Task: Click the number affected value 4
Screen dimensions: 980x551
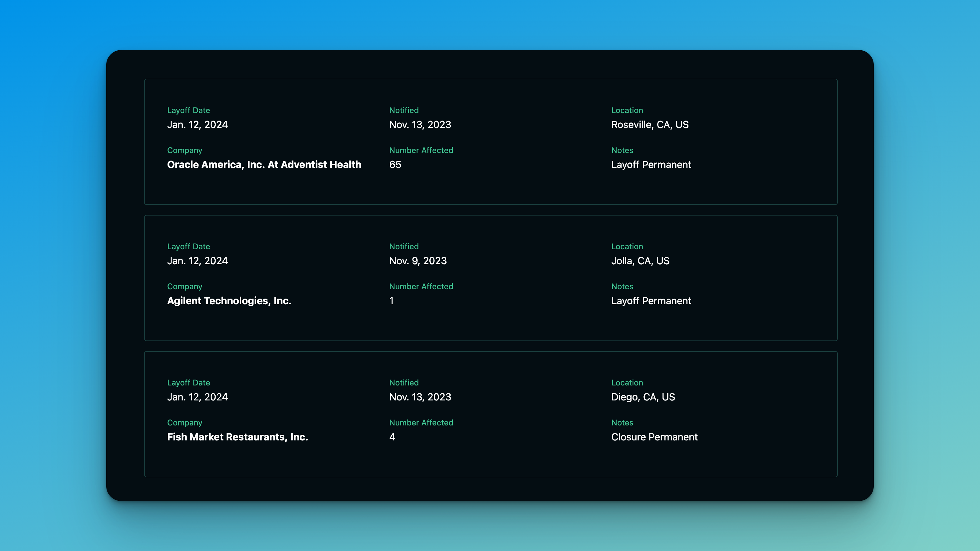Action: pos(392,437)
